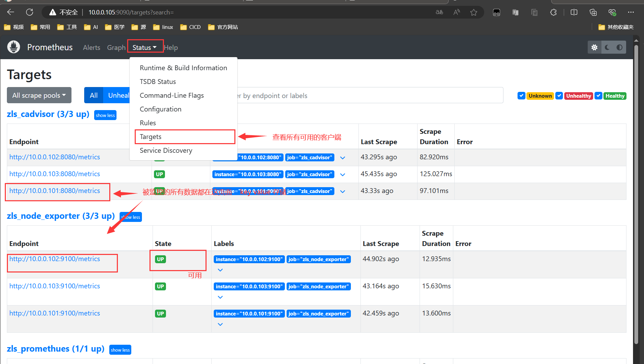Select Runtime & Build Information menu item
Screen dimensions: 644x364
point(184,68)
